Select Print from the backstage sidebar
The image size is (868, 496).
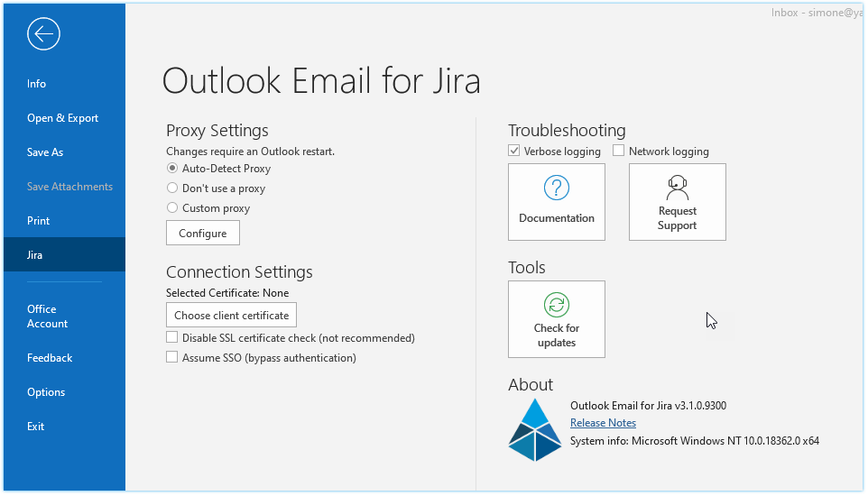click(39, 221)
